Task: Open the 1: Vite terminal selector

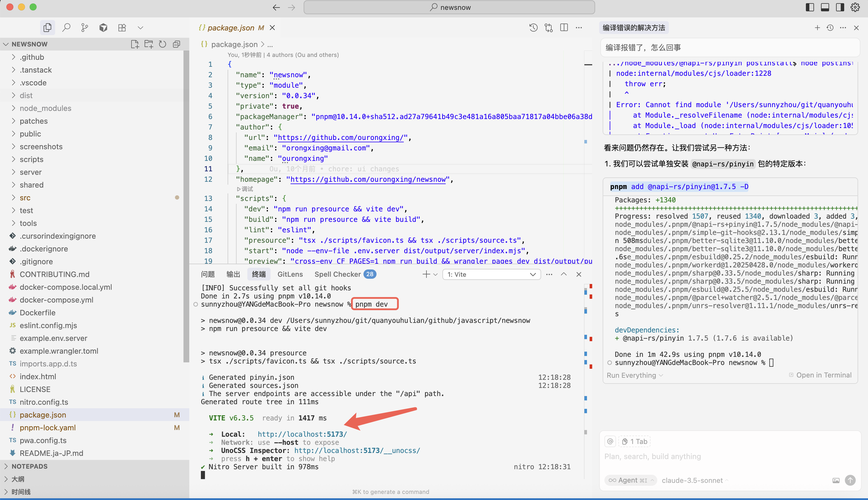Action: [491, 274]
